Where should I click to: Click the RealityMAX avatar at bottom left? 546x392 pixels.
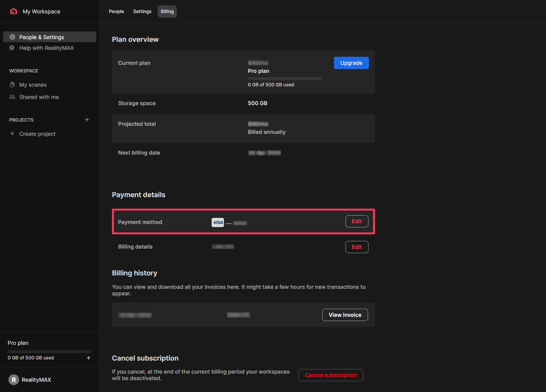coord(14,379)
